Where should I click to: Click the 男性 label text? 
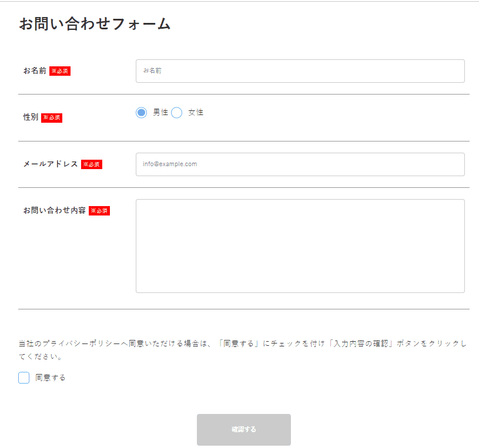(160, 113)
